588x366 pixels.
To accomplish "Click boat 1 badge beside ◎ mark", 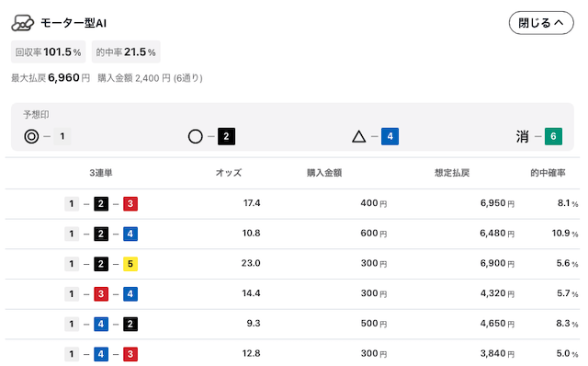I will (62, 136).
